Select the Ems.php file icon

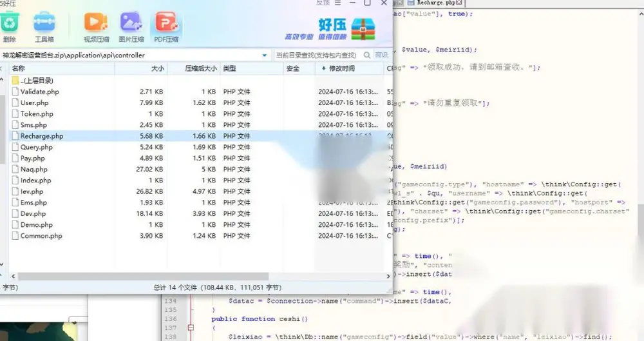click(15, 202)
